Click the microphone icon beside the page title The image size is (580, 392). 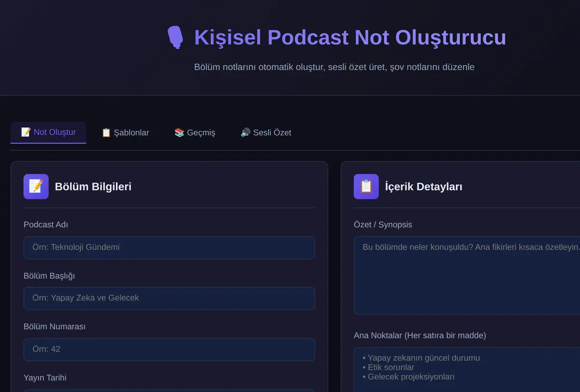coord(175,37)
